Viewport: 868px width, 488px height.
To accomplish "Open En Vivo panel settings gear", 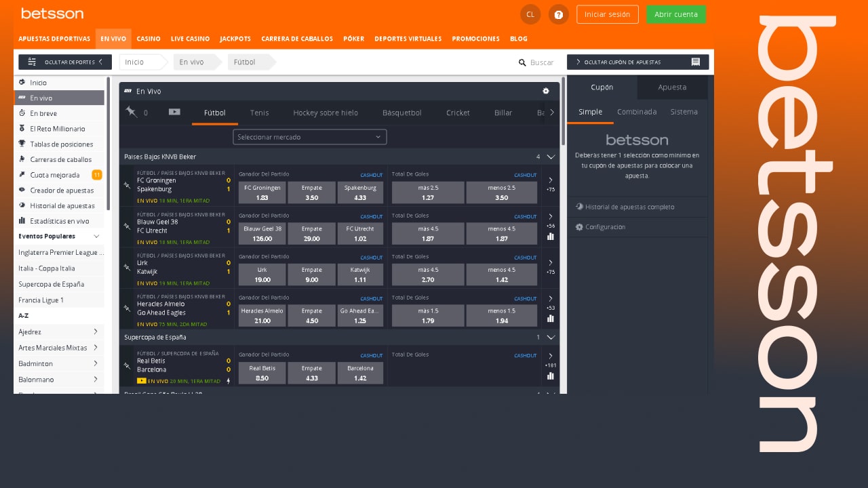I will (x=546, y=91).
